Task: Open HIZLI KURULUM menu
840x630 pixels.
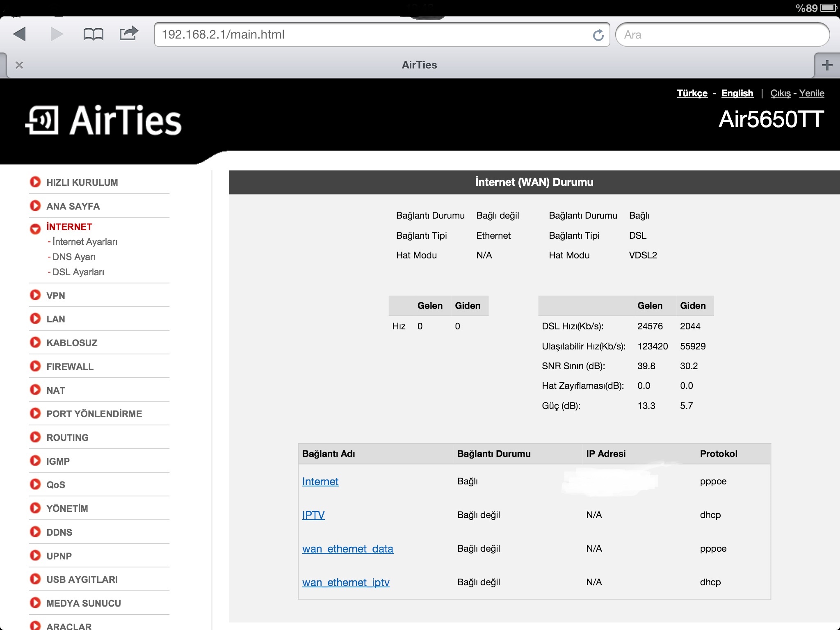Action: tap(82, 183)
